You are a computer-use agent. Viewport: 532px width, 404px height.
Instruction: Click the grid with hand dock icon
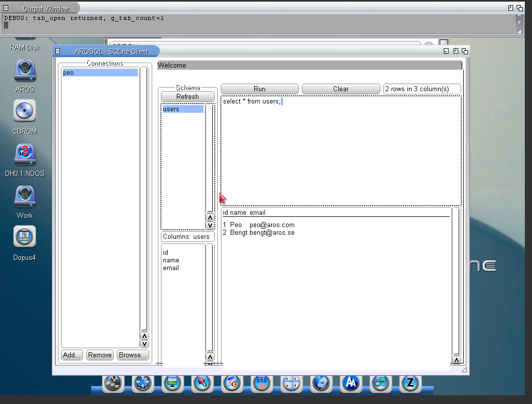[x=261, y=383]
